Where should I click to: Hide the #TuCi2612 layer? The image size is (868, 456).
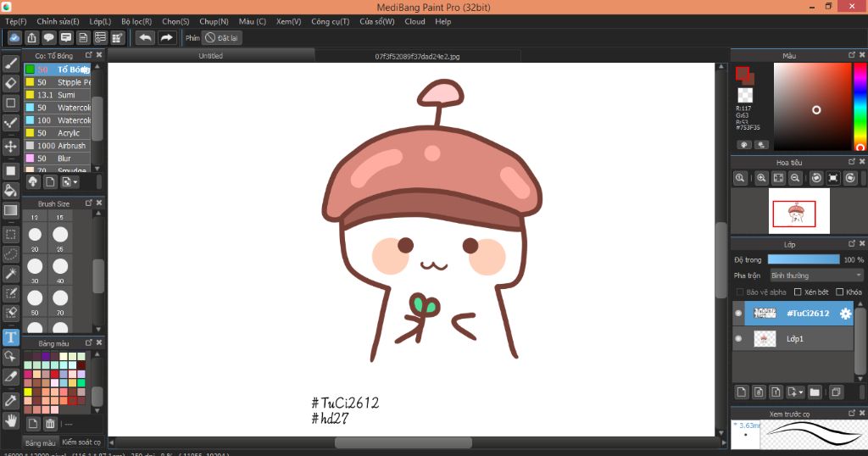[738, 314]
